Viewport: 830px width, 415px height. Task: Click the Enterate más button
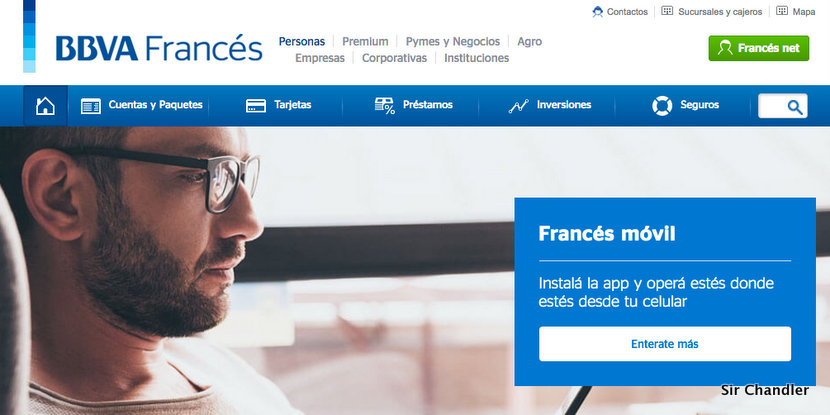(665, 344)
